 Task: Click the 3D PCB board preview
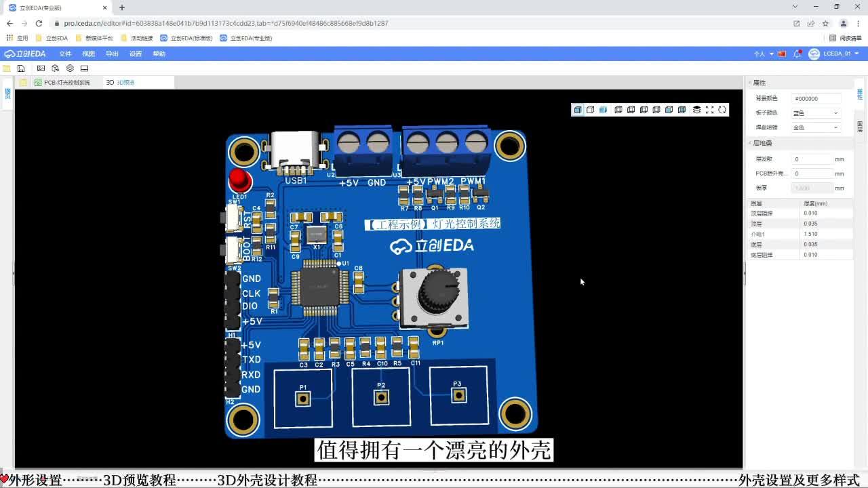pos(380,281)
